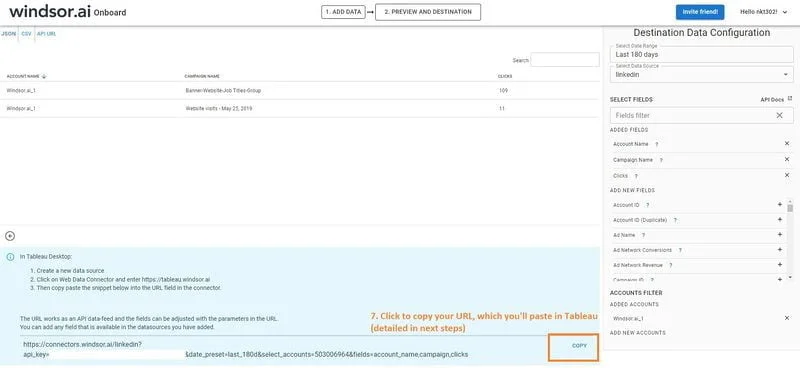800x368 pixels.
Task: Open the API Docs external link
Action: pyautogui.click(x=776, y=100)
